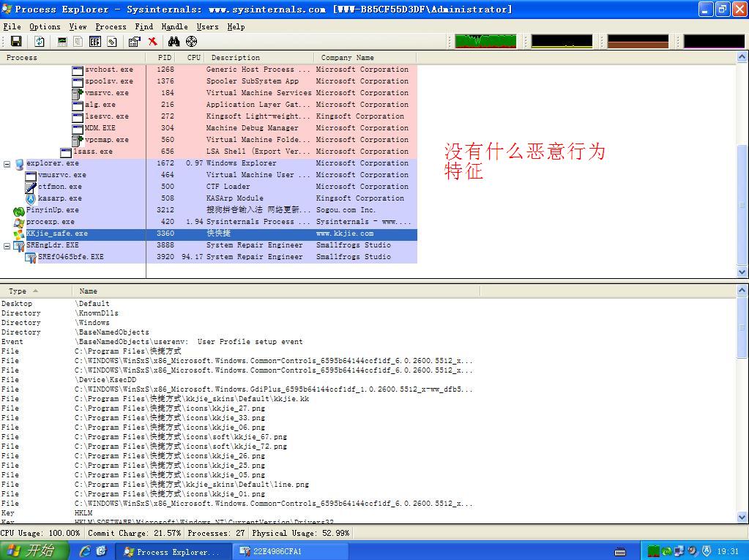Open the View menu
The image size is (749, 560).
pyautogui.click(x=78, y=27)
